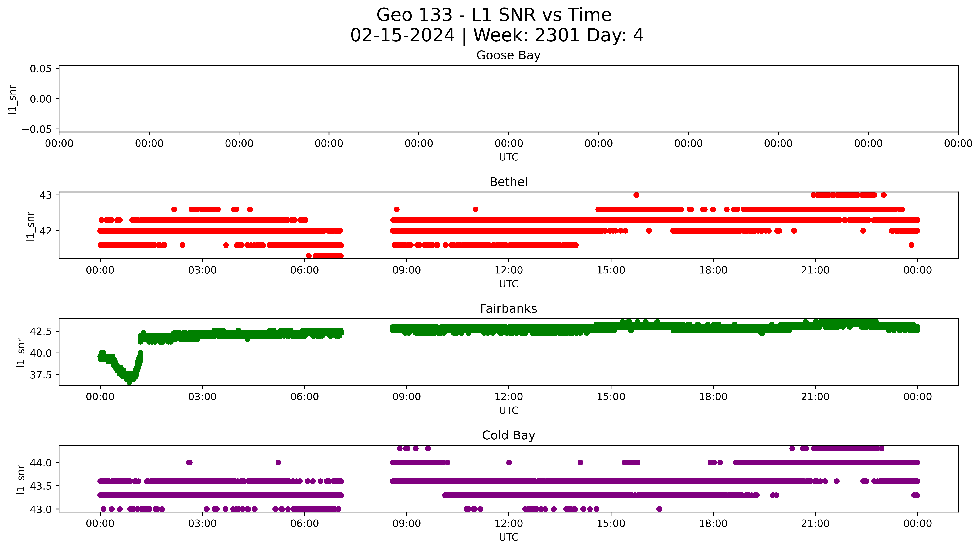Click the 43.5 y-tick in Cold Bay plot
This screenshot has height=550, width=980.
click(41, 486)
